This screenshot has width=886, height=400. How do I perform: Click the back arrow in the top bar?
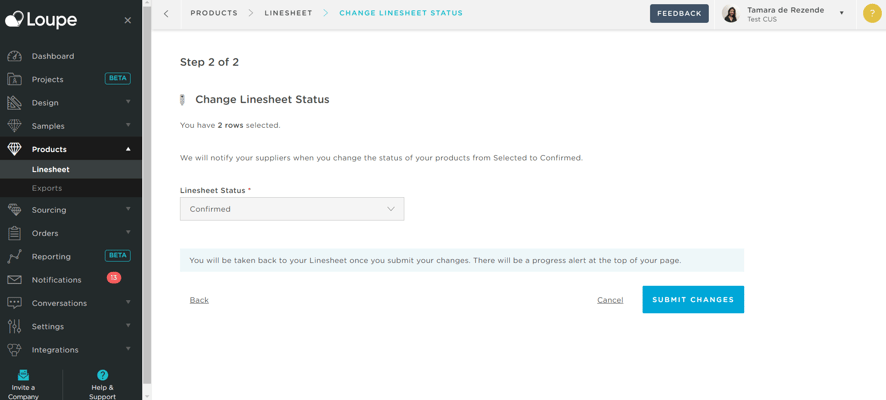point(166,14)
